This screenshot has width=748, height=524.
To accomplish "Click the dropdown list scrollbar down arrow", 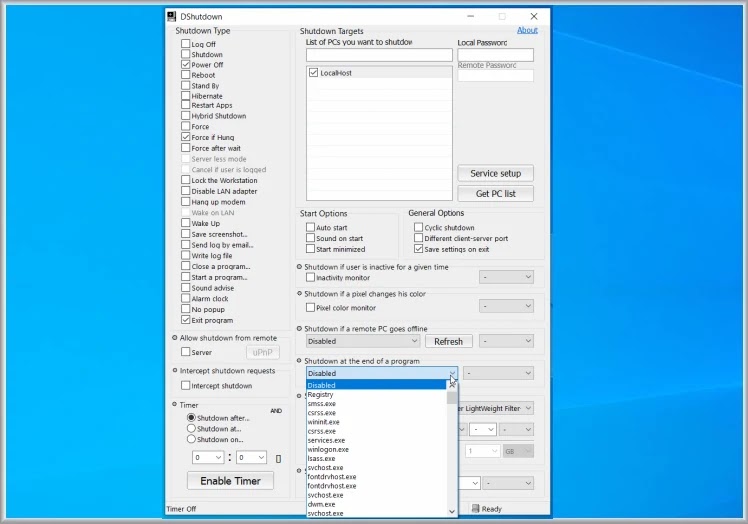I will click(452, 512).
